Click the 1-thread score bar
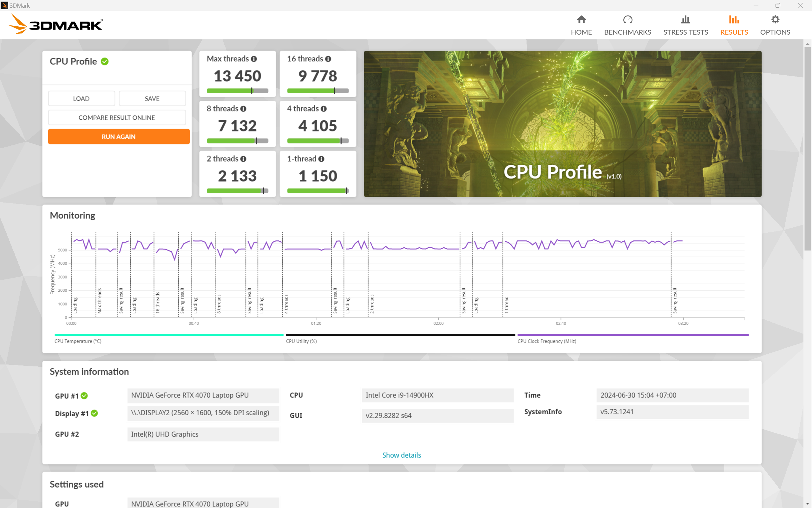812x508 pixels. pos(318,191)
